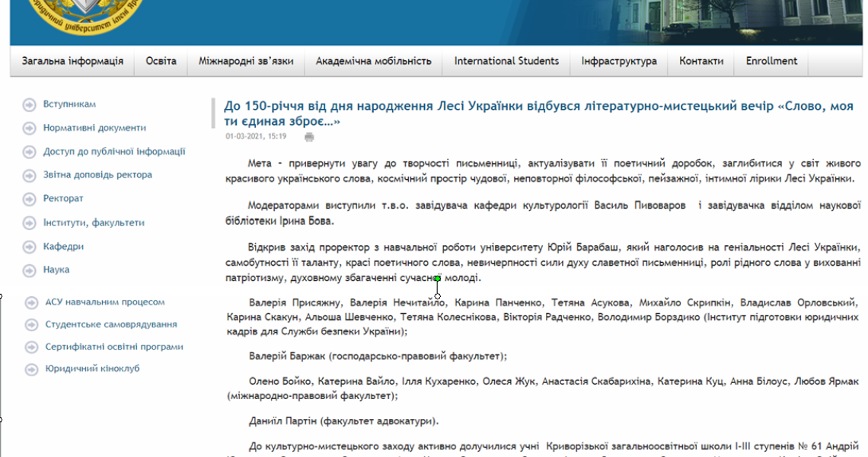
Task: Open International Students menu
Action: pos(506,61)
